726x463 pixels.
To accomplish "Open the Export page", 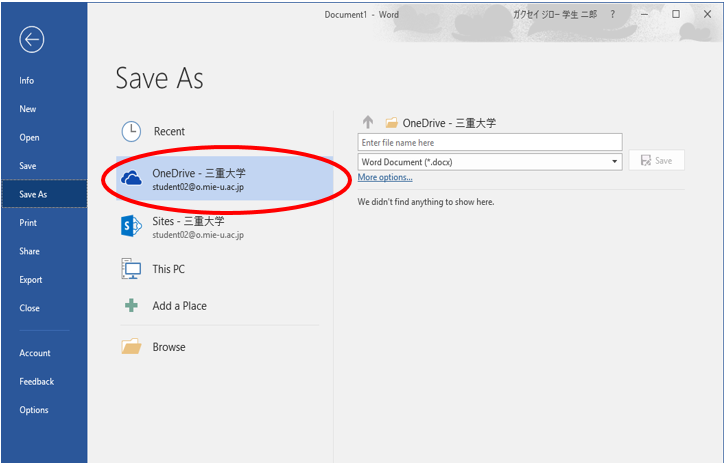I will tap(31, 280).
